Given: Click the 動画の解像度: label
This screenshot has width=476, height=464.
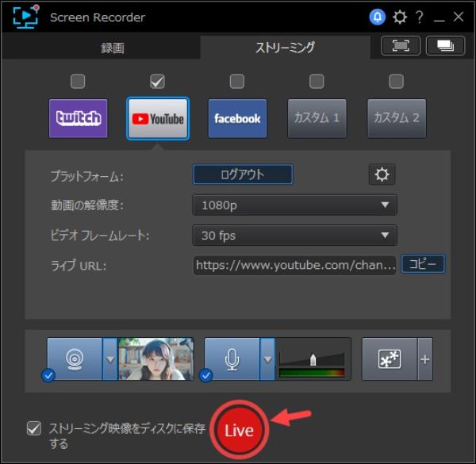Looking at the screenshot, I should (x=87, y=205).
